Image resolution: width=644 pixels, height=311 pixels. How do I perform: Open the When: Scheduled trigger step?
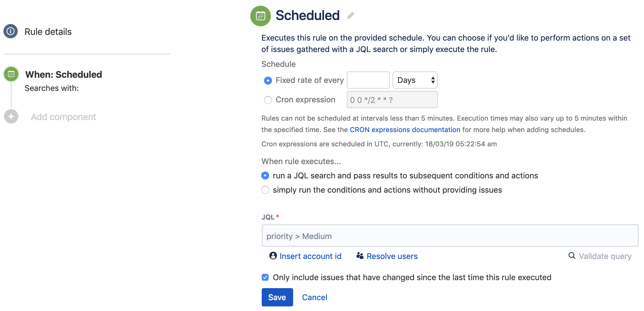pos(63,75)
